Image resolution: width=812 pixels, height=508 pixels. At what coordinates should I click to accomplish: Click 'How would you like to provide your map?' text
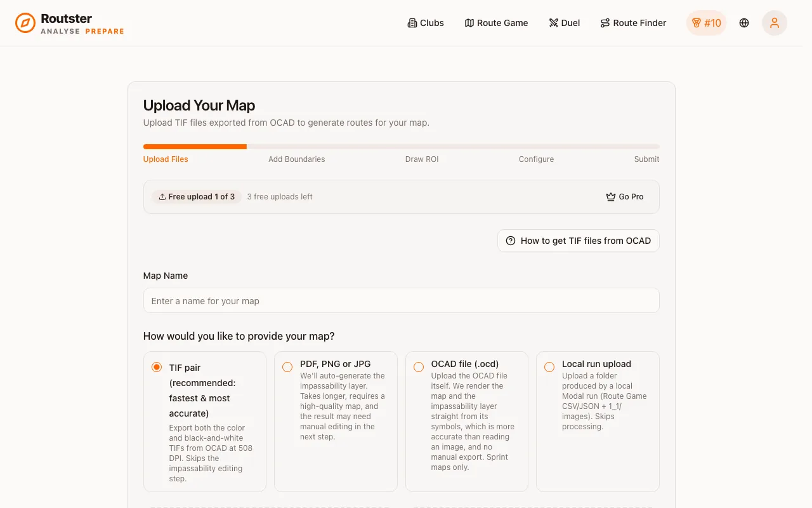(x=239, y=336)
